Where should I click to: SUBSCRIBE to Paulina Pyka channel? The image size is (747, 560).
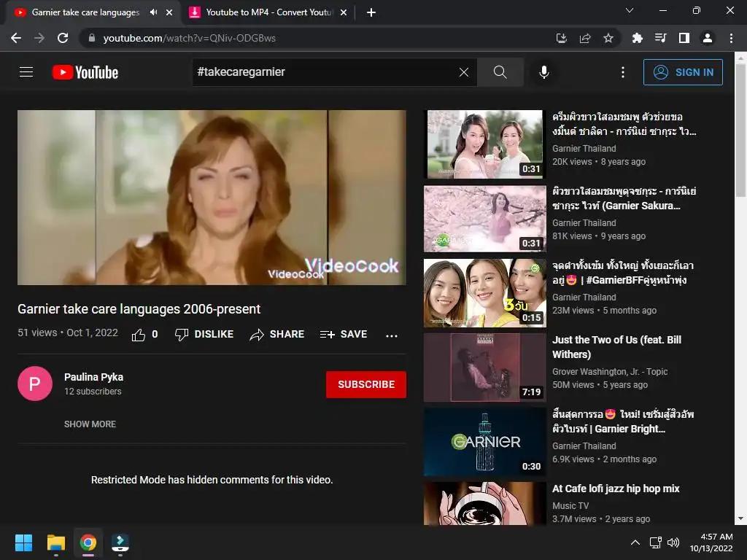click(x=366, y=384)
